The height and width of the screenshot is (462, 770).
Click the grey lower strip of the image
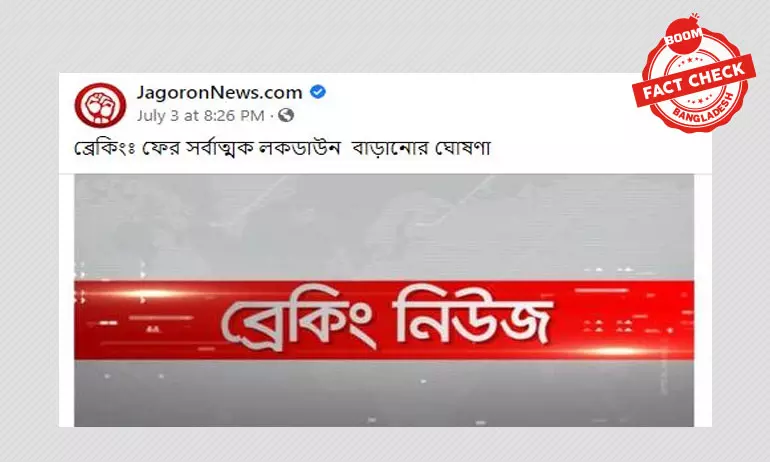click(x=384, y=393)
